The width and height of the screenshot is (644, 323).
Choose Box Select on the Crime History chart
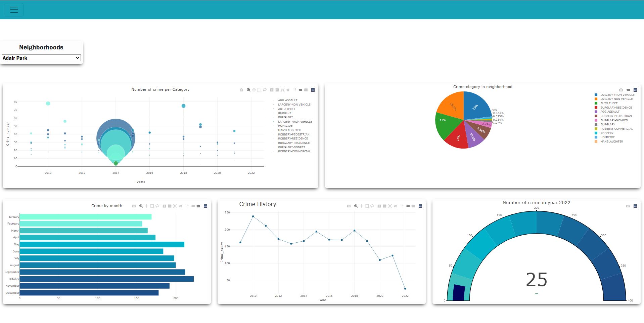[x=367, y=206]
